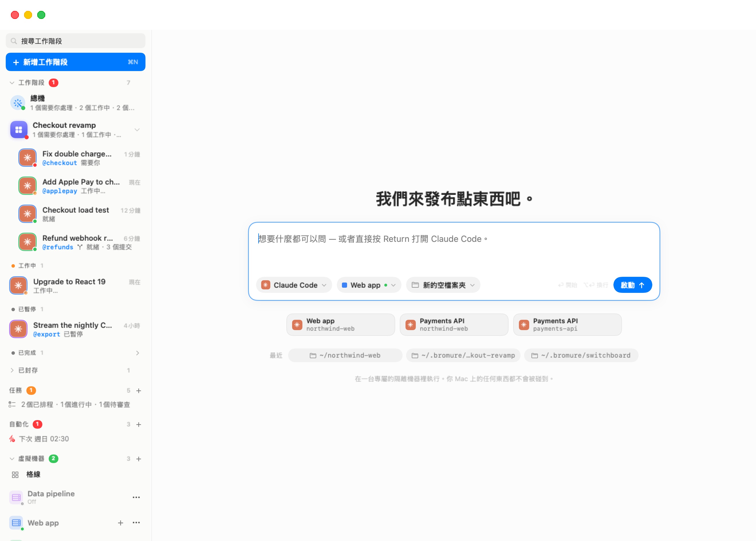Add a new automation with the 自動化 plus

tap(139, 425)
